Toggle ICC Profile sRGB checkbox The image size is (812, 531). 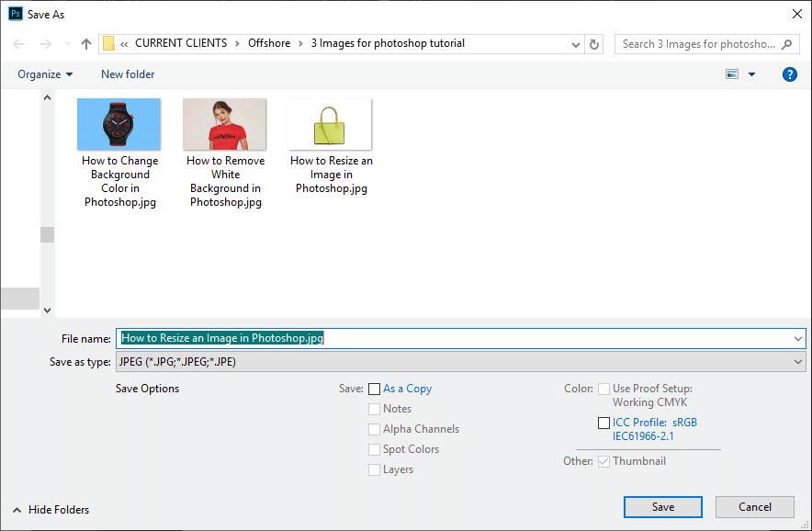tap(603, 424)
